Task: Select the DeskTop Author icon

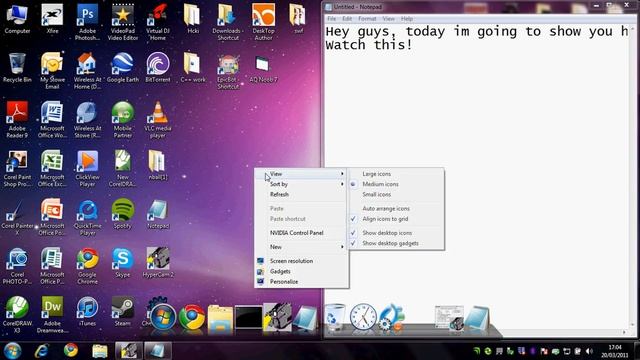Action: (263, 22)
